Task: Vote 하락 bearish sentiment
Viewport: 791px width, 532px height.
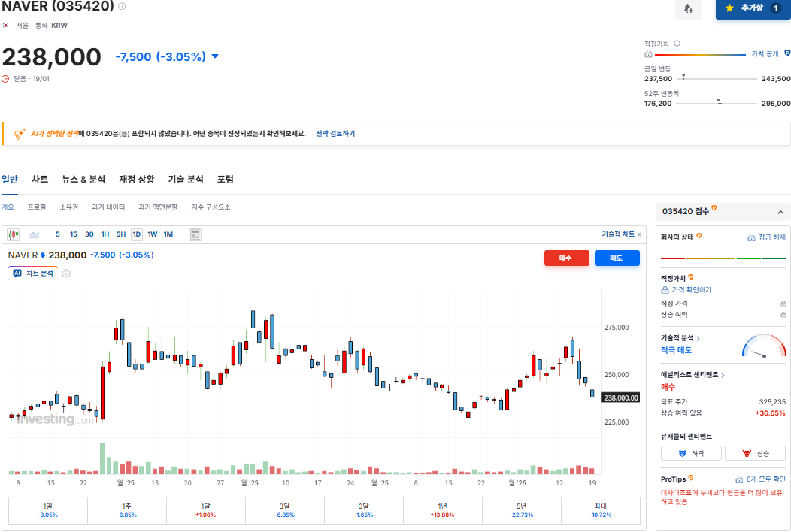Action: pyautogui.click(x=691, y=453)
